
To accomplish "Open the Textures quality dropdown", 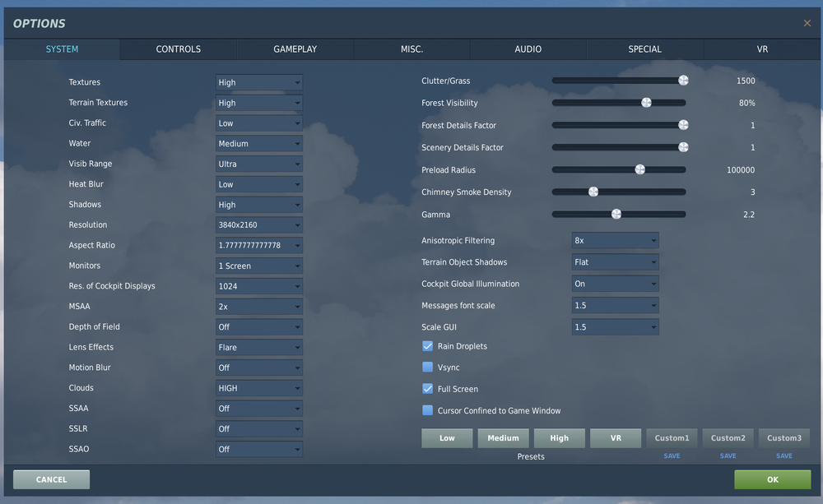I will point(258,82).
